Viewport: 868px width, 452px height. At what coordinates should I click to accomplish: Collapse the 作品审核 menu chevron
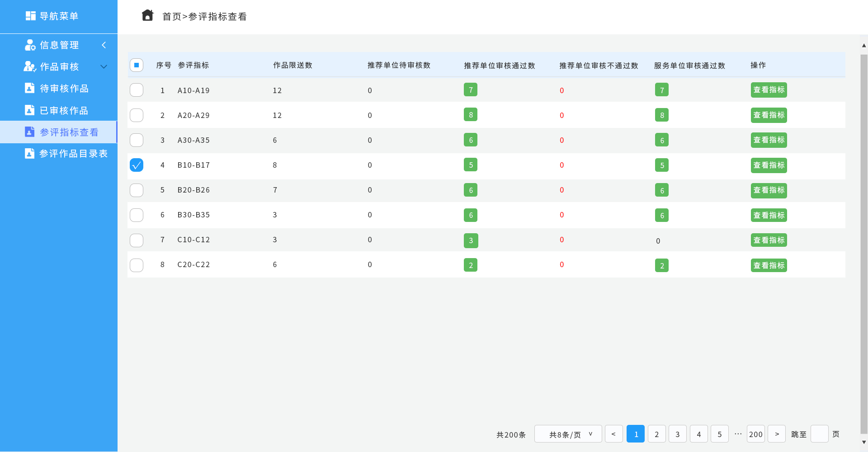click(104, 66)
